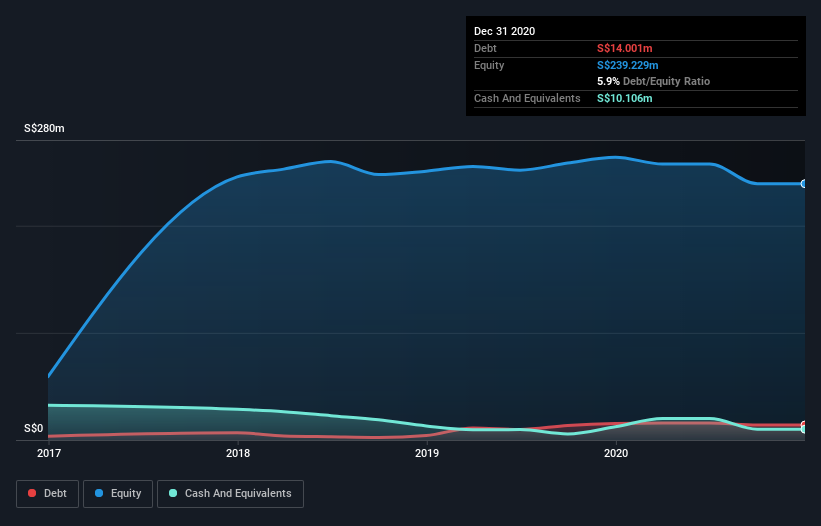Screen dimensions: 821x526
Task: Click the S$14.001m debt value
Action: [625, 48]
